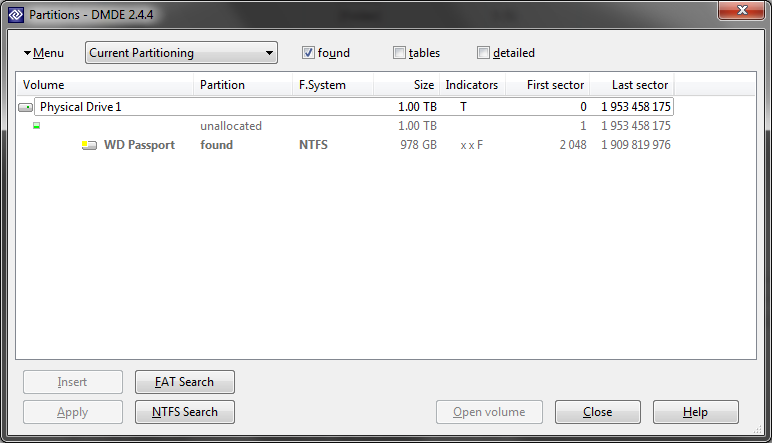
Task: Toggle the found checkbox
Action: 308,53
